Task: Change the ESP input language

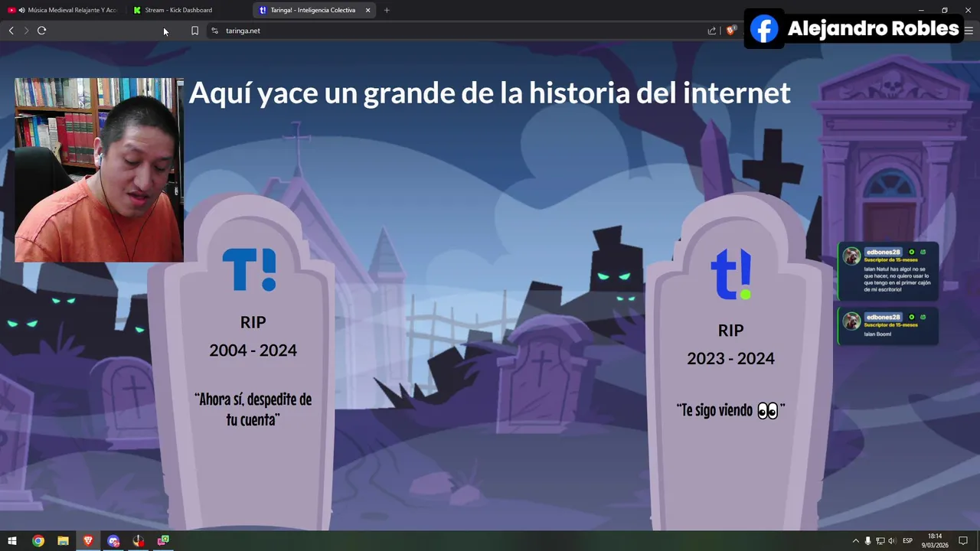Action: tap(908, 541)
